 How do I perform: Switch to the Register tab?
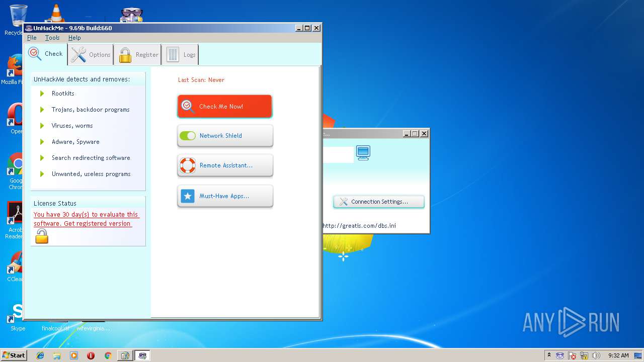138,55
